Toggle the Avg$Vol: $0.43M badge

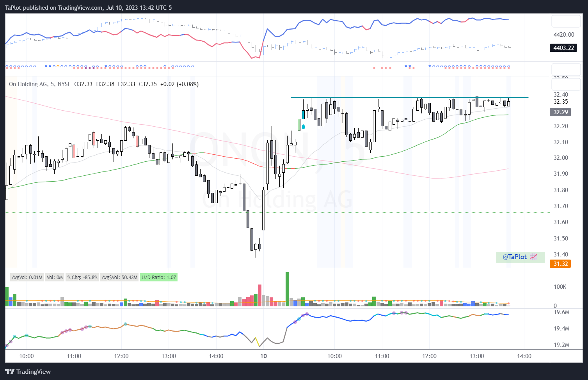pos(119,277)
